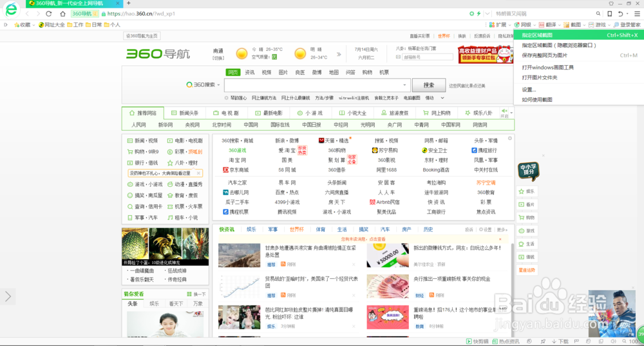Open the address bar dropdown chevron
The height and width of the screenshot is (346, 644).
(x=488, y=14)
